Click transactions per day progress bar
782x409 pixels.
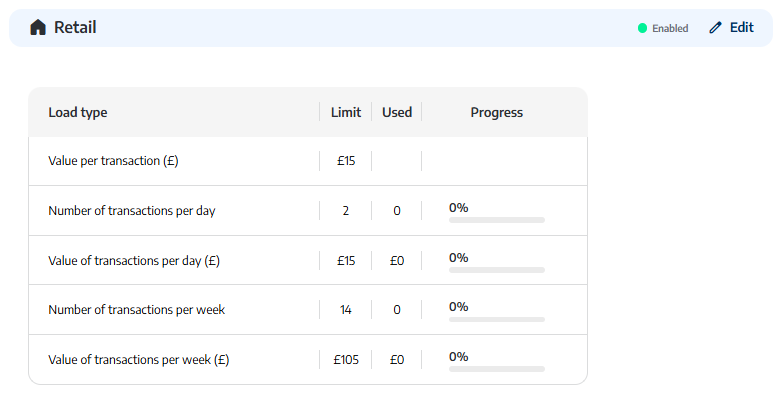[x=497, y=220]
